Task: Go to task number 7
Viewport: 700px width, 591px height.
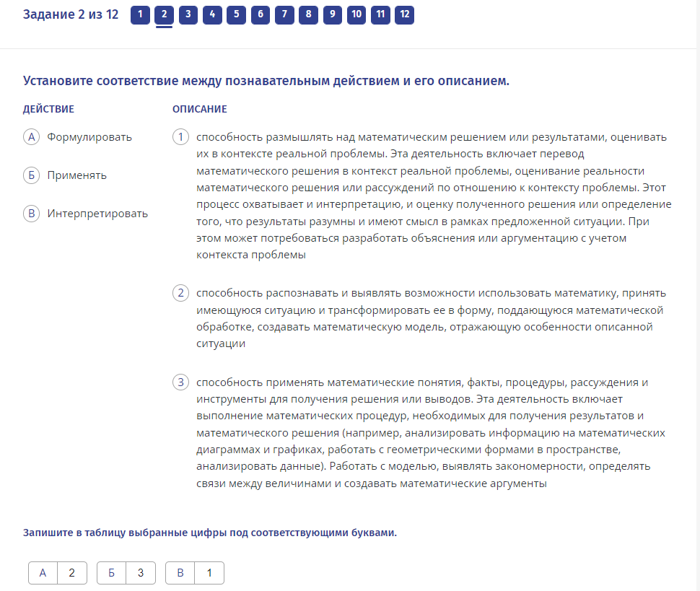Action: point(285,14)
